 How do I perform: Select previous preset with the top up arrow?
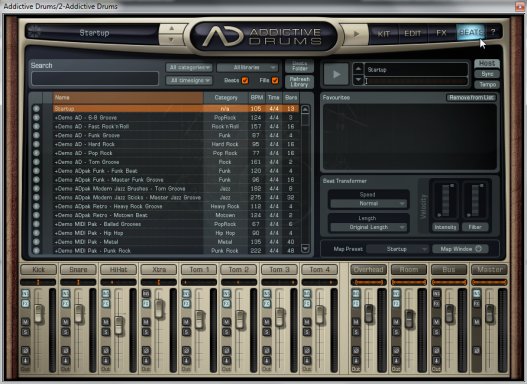click(x=171, y=29)
